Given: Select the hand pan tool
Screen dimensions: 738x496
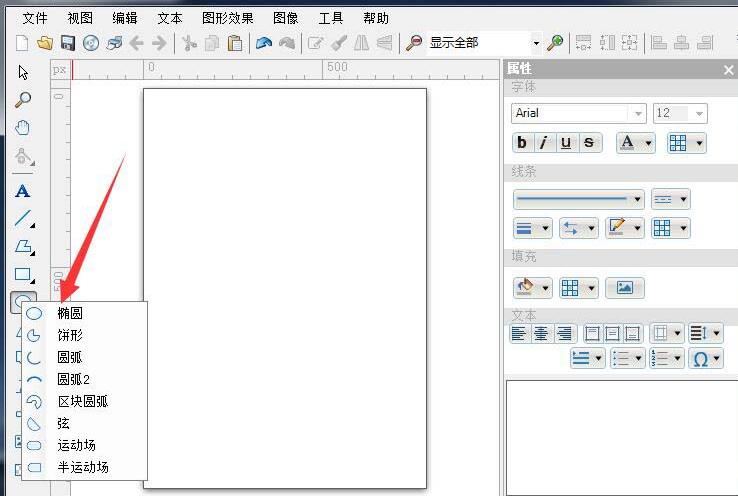Looking at the screenshot, I should [23, 128].
